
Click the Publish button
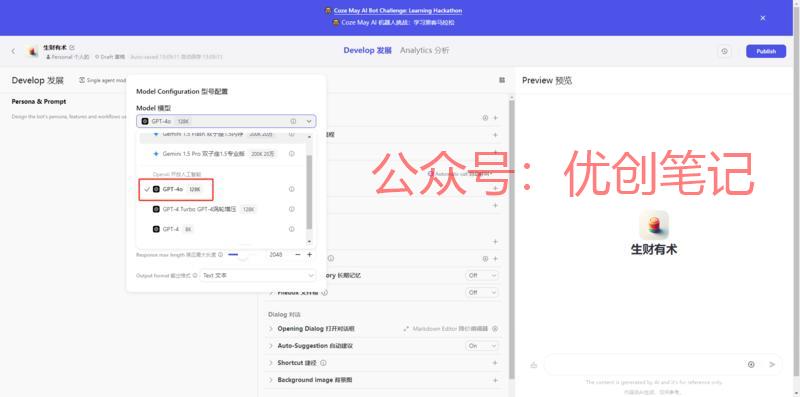coord(766,51)
